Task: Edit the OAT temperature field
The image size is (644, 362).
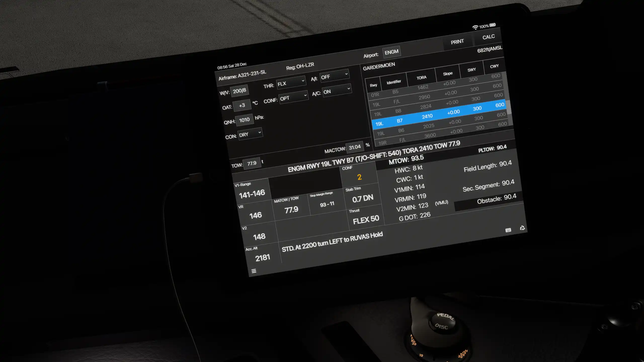Action: point(242,105)
